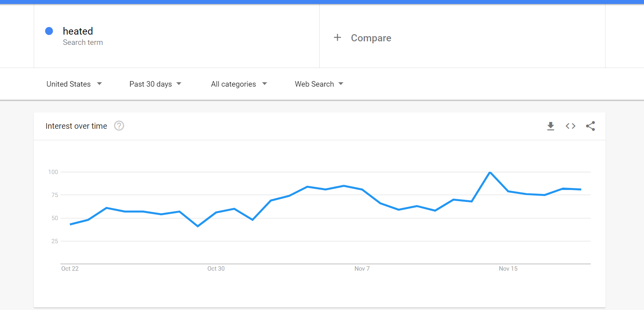This screenshot has width=644, height=310.
Task: Click the Oct 22 axis label
Action: 70,269
